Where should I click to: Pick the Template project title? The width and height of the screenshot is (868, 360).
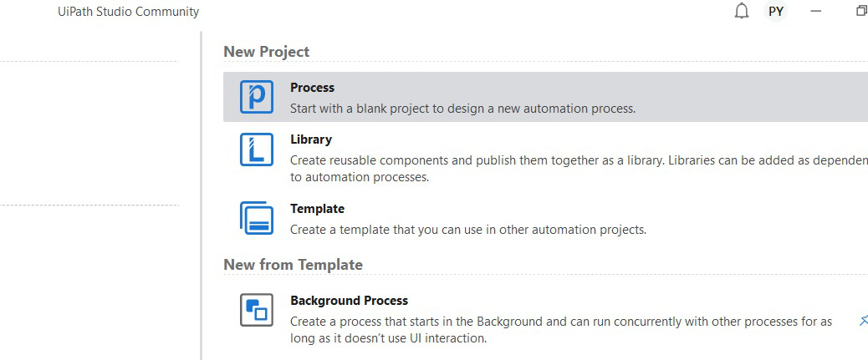317,209
